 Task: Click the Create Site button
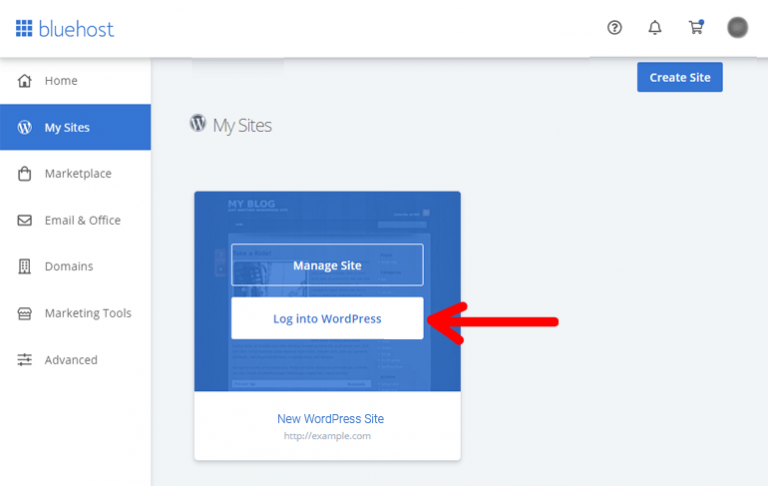[679, 77]
